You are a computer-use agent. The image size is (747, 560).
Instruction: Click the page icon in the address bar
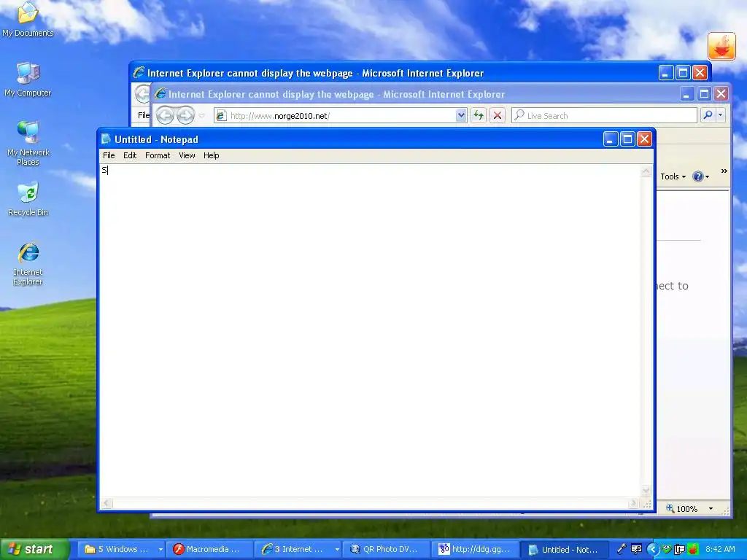tap(220, 115)
